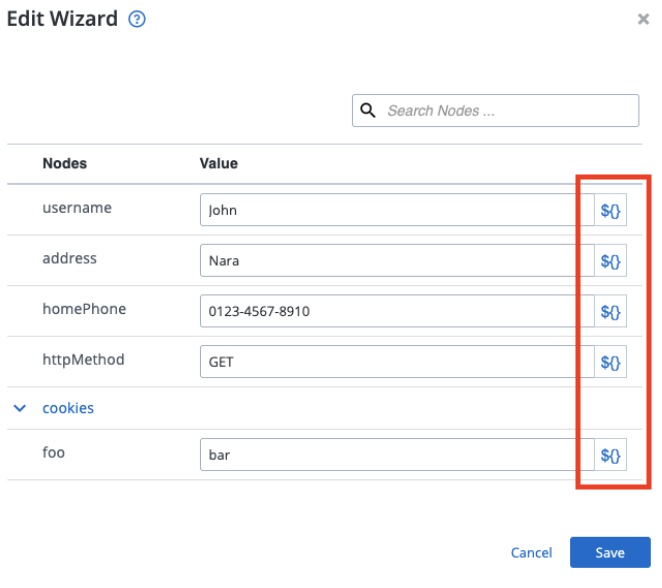The width and height of the screenshot is (662, 588).
Task: Click the Save button
Action: (x=610, y=552)
